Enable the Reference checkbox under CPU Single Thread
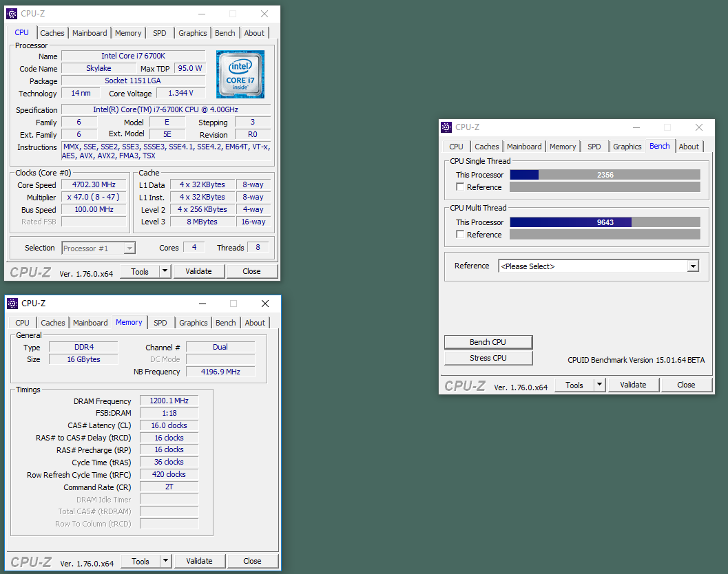 [x=460, y=187]
